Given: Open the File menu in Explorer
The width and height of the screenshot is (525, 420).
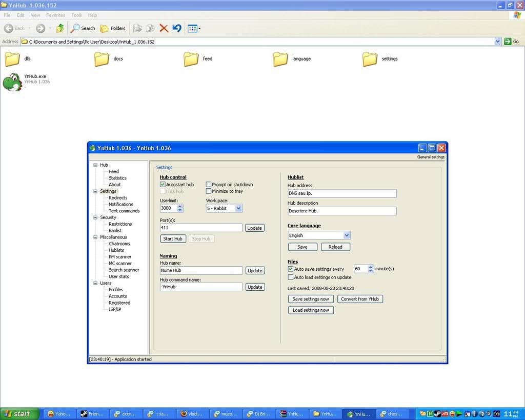Looking at the screenshot, I should click(x=7, y=15).
